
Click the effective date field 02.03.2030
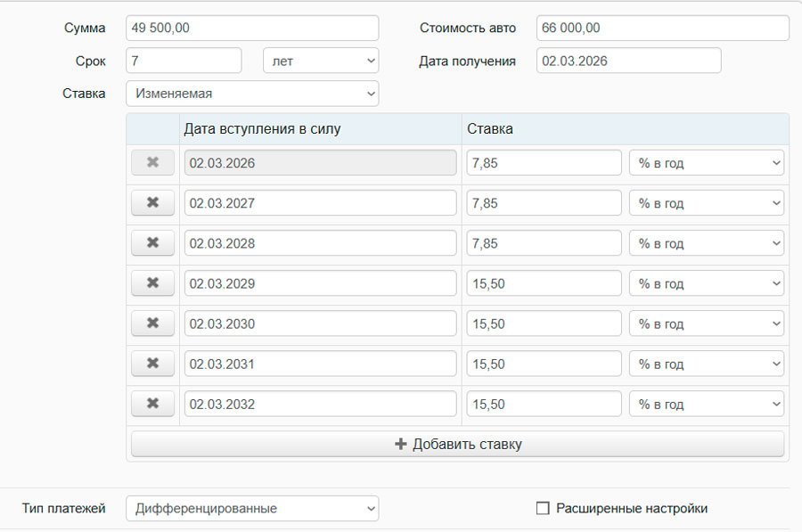[x=320, y=323]
